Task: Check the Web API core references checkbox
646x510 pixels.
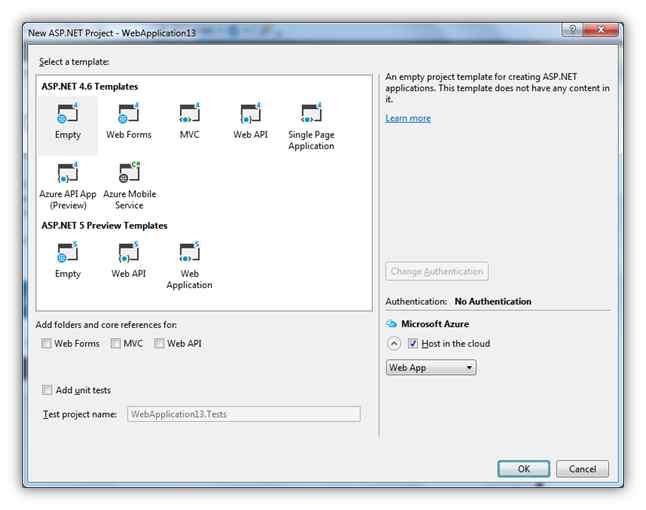Action: 159,343
